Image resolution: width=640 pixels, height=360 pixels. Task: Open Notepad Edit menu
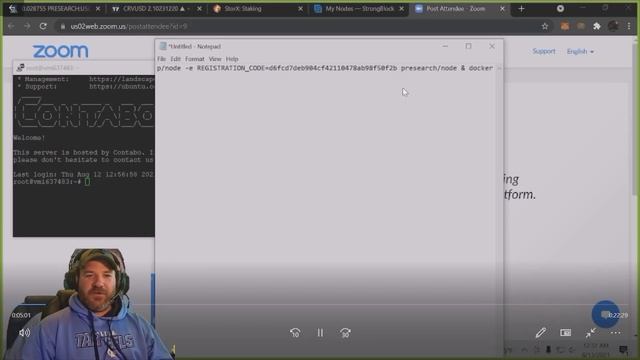coord(176,59)
